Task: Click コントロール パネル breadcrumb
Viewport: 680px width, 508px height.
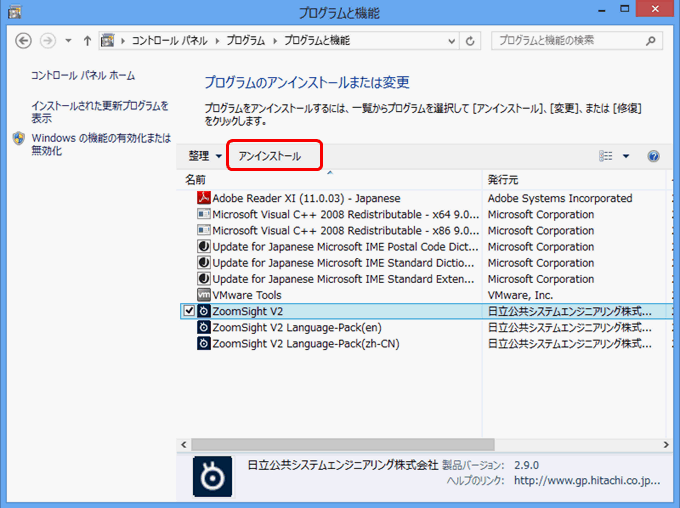Action: coord(170,41)
